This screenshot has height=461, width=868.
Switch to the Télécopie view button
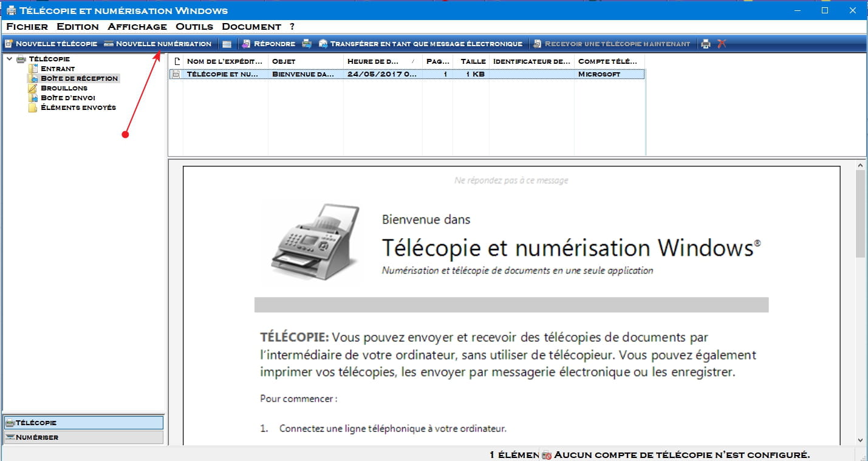click(x=83, y=422)
